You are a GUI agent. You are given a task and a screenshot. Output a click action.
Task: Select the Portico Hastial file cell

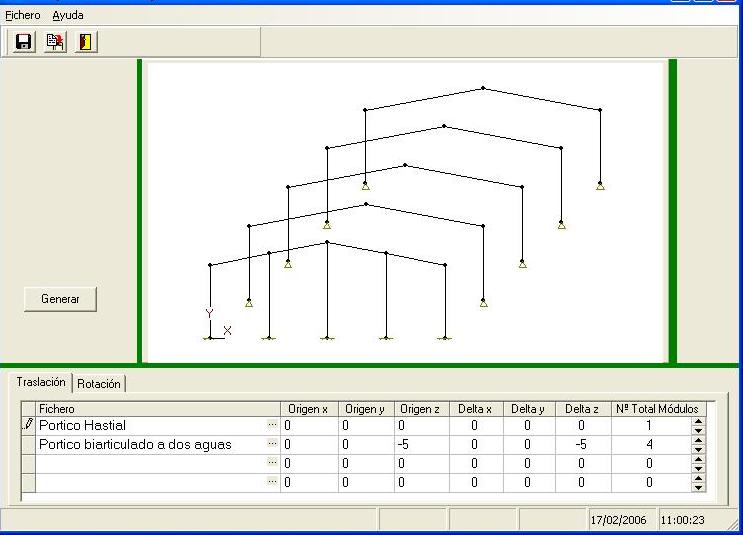(150, 425)
